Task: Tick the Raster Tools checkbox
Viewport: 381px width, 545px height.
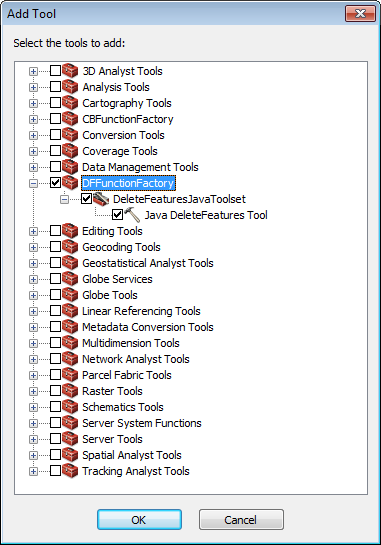Action: (56, 390)
